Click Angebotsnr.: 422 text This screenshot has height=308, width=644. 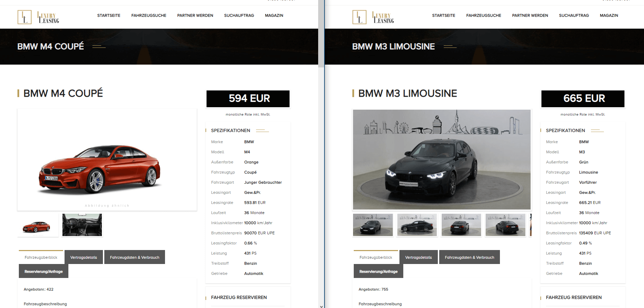39,289
